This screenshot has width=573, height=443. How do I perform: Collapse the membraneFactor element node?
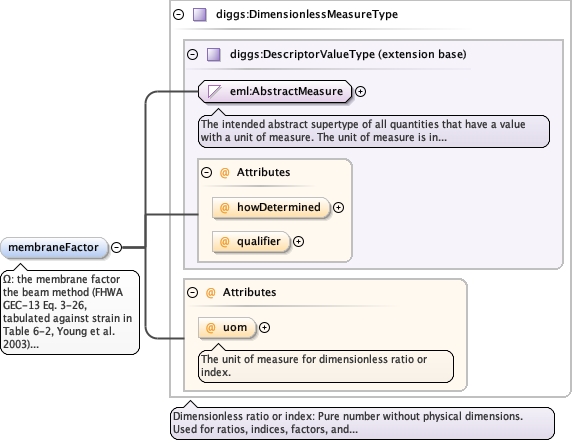(116, 247)
